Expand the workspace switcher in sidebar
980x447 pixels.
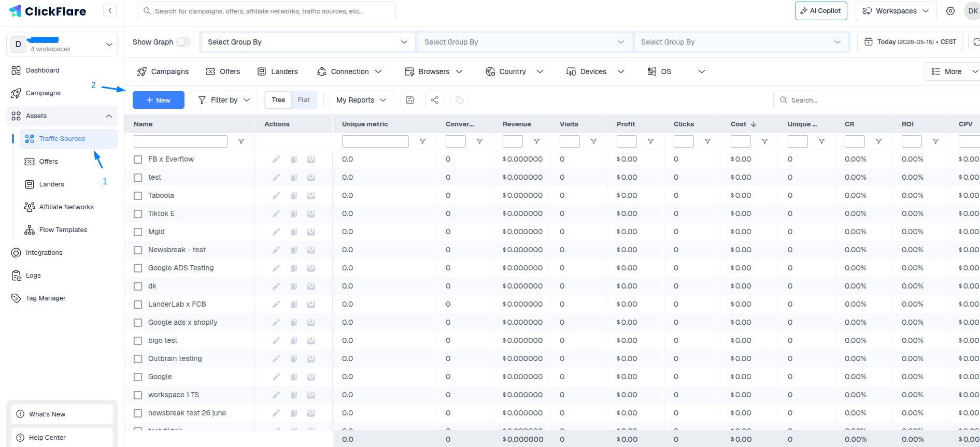coord(62,45)
